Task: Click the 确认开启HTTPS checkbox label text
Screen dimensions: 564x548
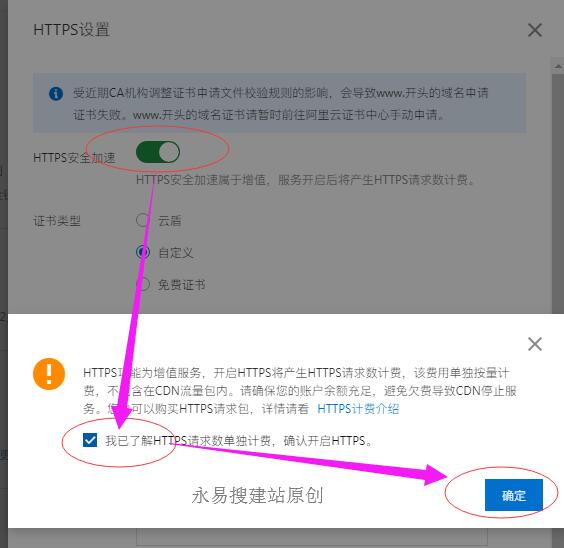Action: [x=238, y=440]
